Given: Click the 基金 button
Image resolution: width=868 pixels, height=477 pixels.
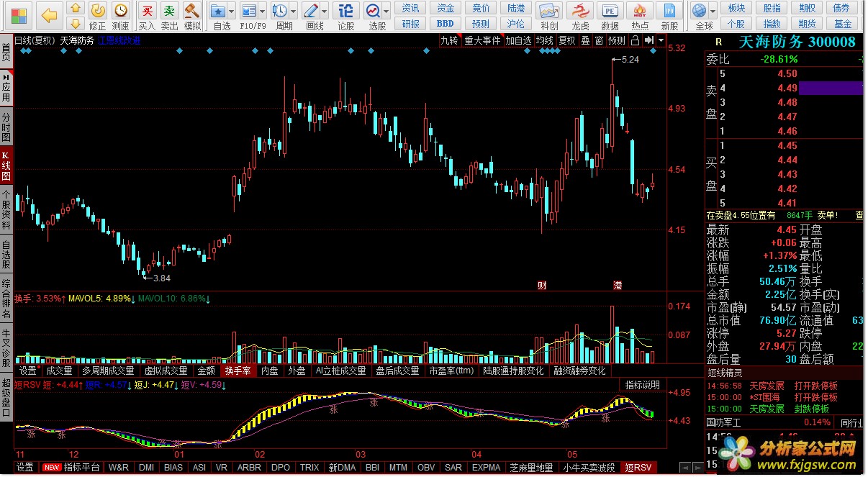Looking at the screenshot, I should (x=843, y=24).
